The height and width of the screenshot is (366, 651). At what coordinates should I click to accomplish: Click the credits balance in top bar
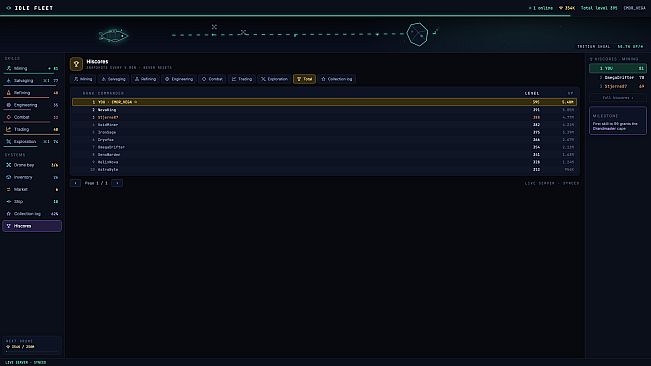point(567,8)
